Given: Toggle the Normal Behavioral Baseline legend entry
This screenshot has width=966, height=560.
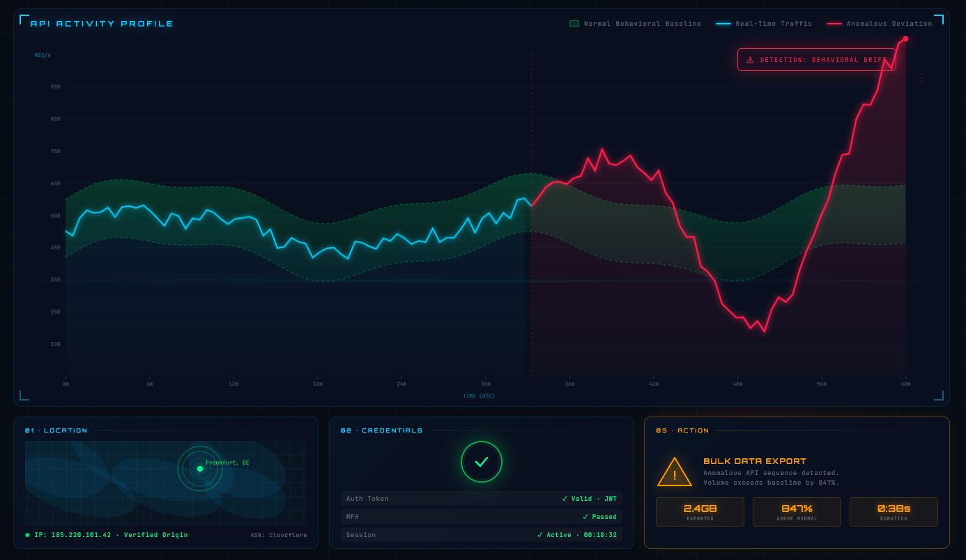Looking at the screenshot, I should coord(636,23).
